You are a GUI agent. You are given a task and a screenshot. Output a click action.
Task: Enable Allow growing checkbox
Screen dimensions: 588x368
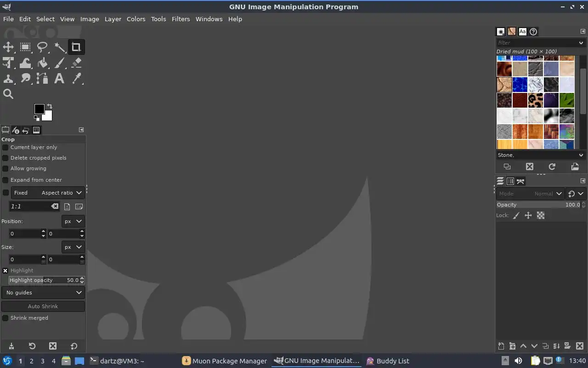[x=6, y=168]
